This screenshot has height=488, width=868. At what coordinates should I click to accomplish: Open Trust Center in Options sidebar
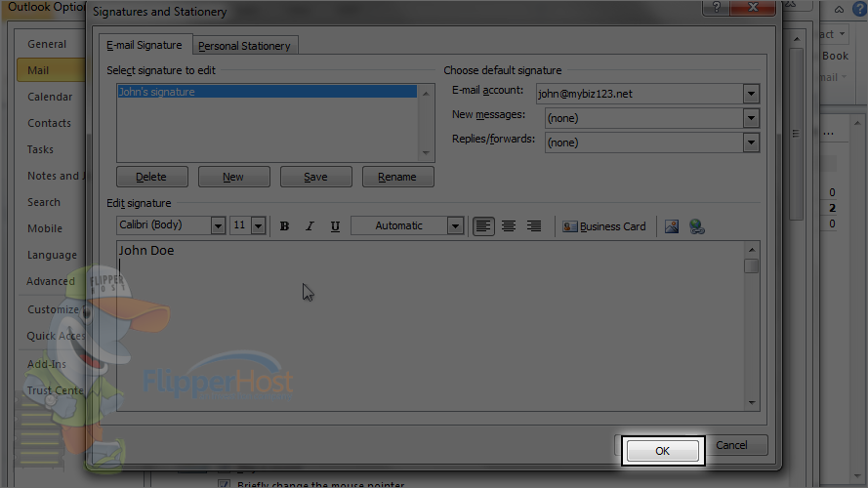[x=55, y=390]
